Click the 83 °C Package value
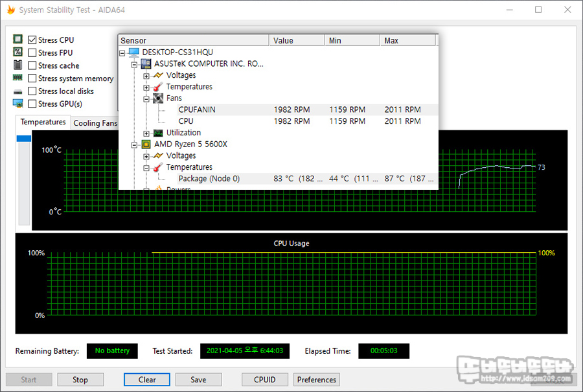Image resolution: width=583 pixels, height=392 pixels. [x=298, y=179]
